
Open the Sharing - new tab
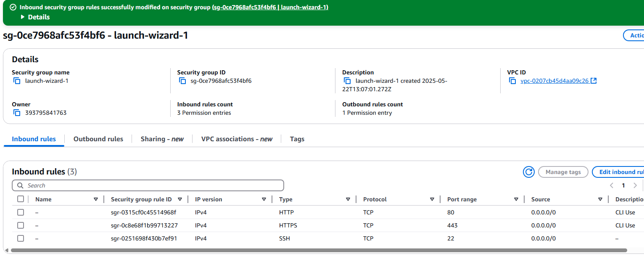(x=162, y=139)
